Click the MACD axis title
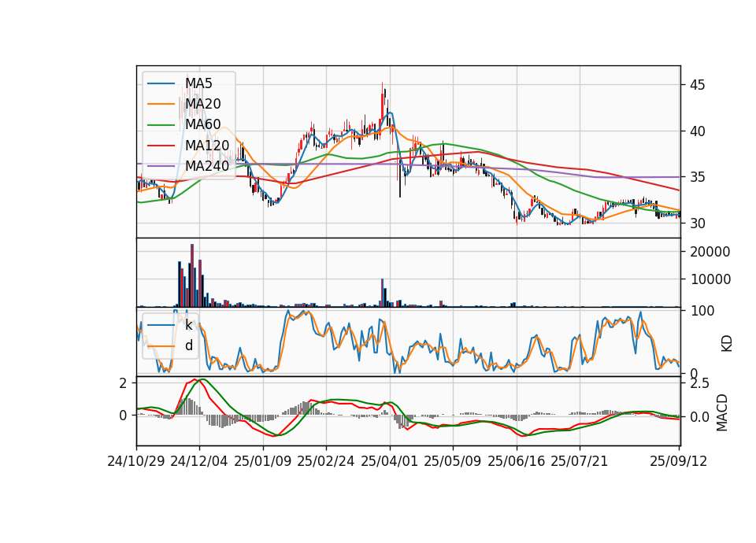The height and width of the screenshot is (543, 756). tap(722, 412)
